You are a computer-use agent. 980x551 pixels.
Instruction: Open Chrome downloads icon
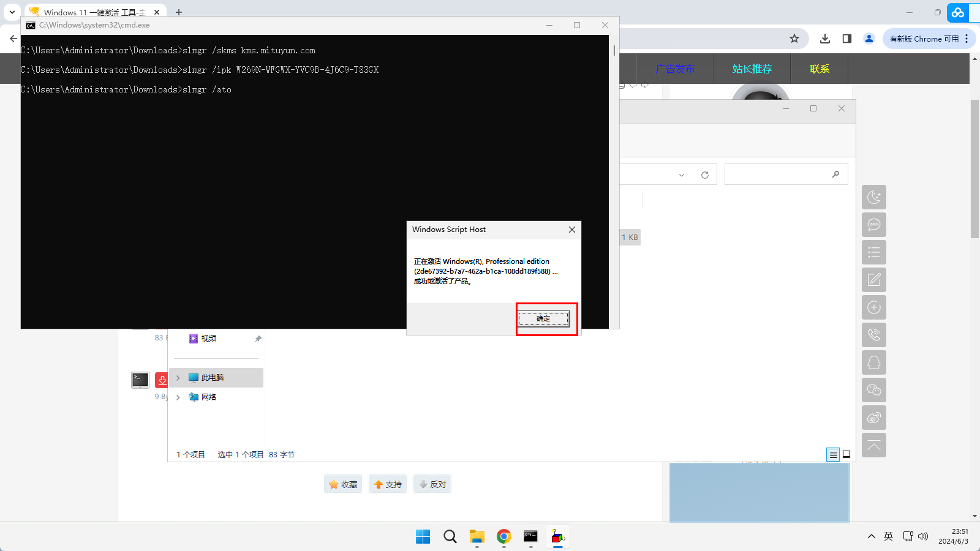pyautogui.click(x=825, y=39)
